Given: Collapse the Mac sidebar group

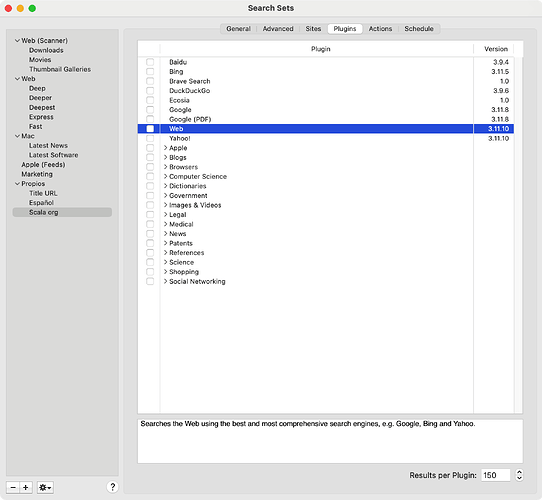Looking at the screenshot, I should tap(17, 136).
